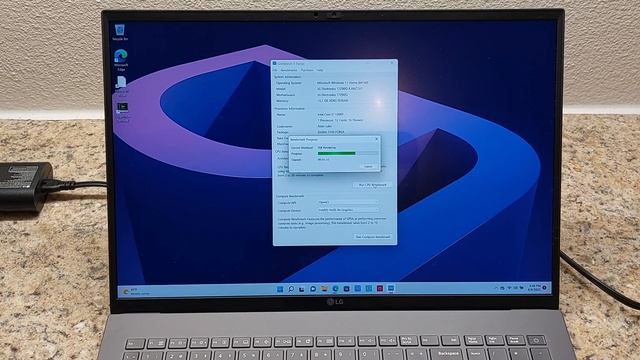Image resolution: width=640 pixels, height=360 pixels.
Task: Switch to the active Geekbench taskbar icon
Action: pyautogui.click(x=391, y=289)
